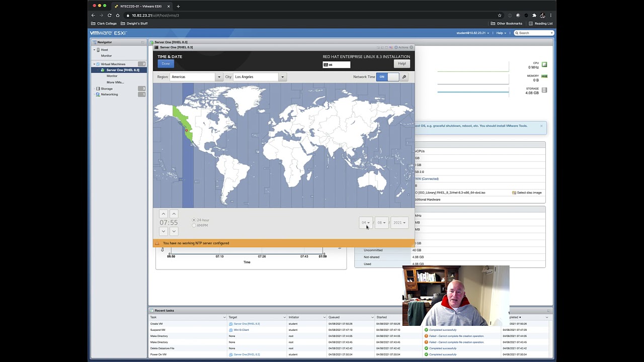Select Networking in Navigator
Screen dimensions: 644x362
click(109, 95)
